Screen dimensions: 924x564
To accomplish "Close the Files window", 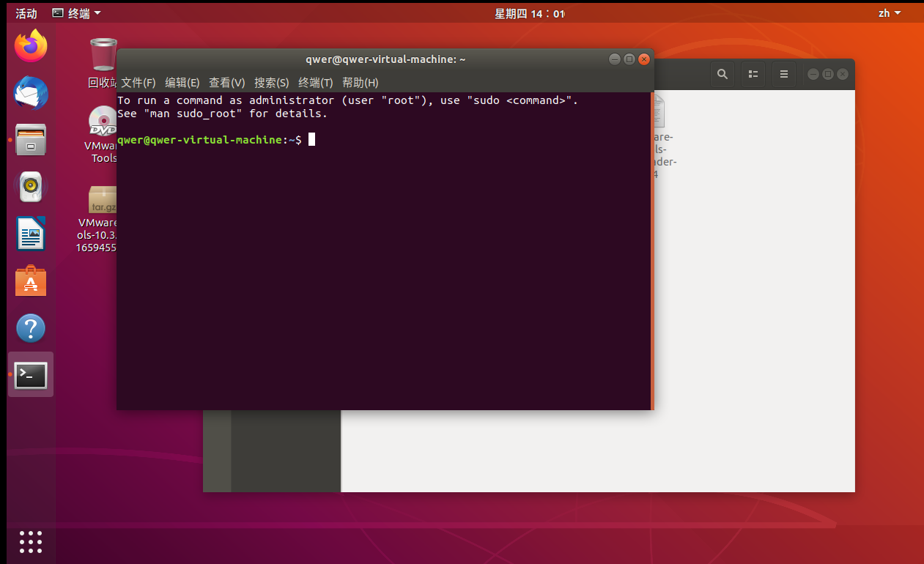I will (x=843, y=74).
